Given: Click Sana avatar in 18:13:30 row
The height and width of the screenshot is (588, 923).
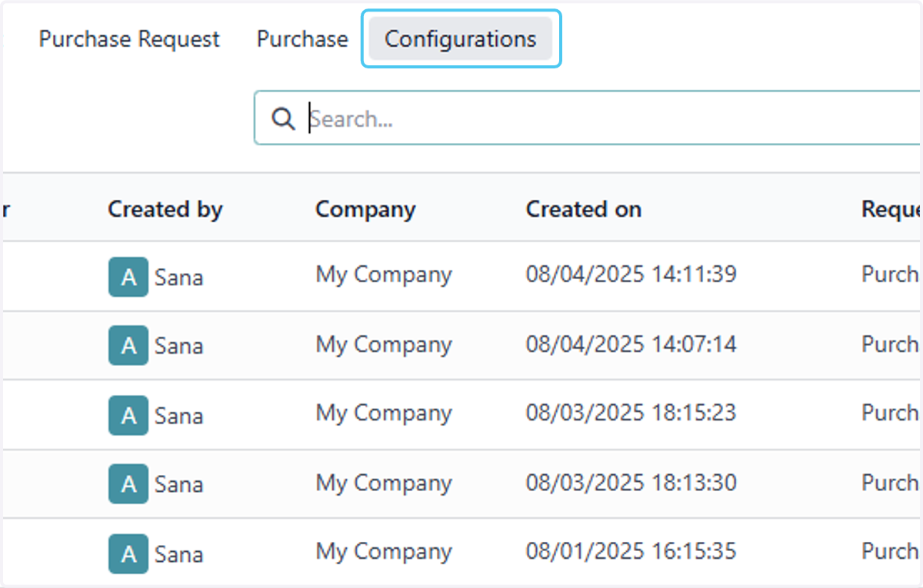Looking at the screenshot, I should tap(128, 483).
